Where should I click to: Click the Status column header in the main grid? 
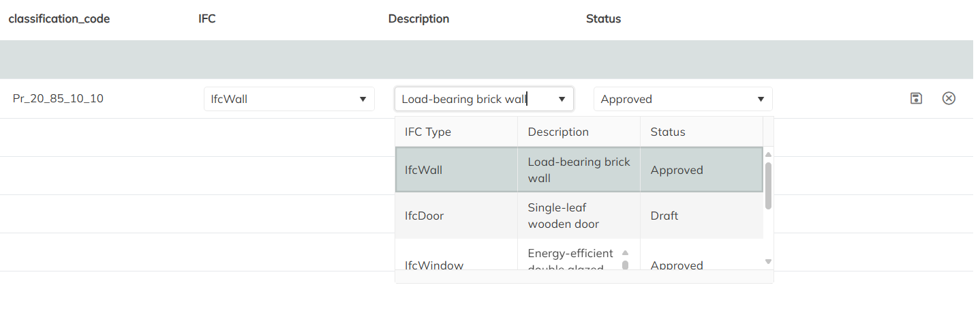point(603,19)
